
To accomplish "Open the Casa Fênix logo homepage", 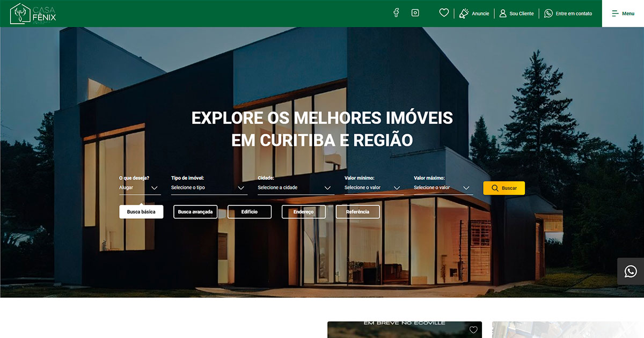I will 33,13.
